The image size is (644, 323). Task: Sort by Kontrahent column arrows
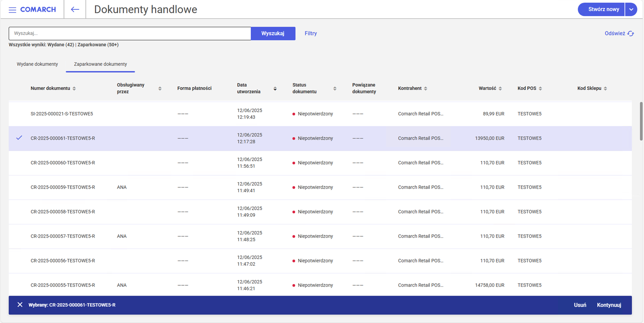coord(426,88)
